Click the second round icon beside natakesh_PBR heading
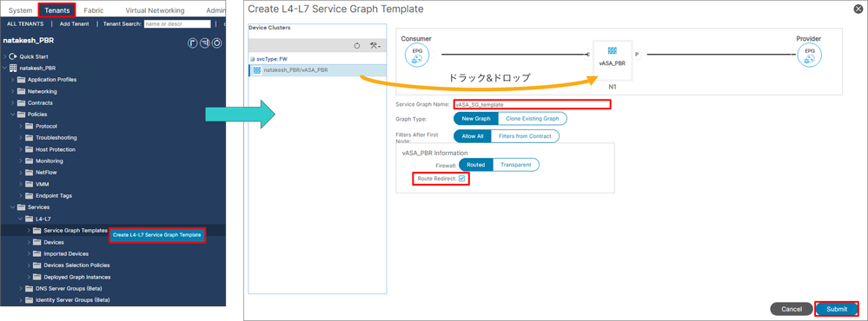Viewport: 868px width, 321px height. pos(204,43)
